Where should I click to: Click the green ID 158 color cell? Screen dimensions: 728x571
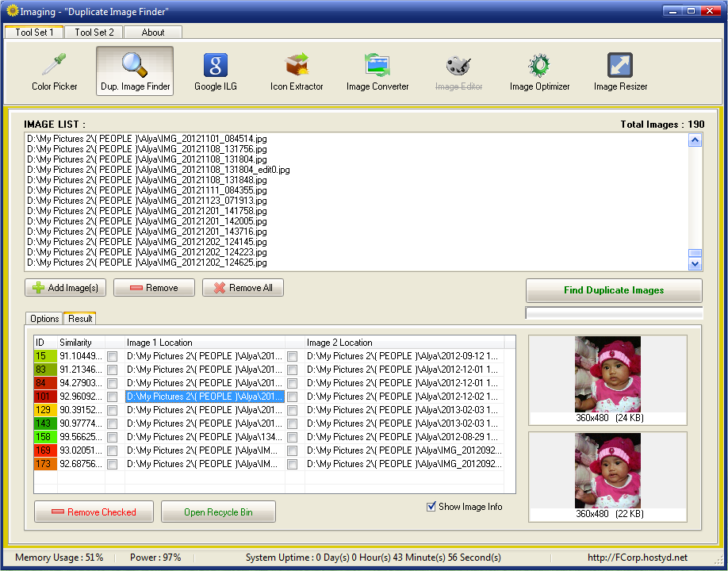point(45,437)
